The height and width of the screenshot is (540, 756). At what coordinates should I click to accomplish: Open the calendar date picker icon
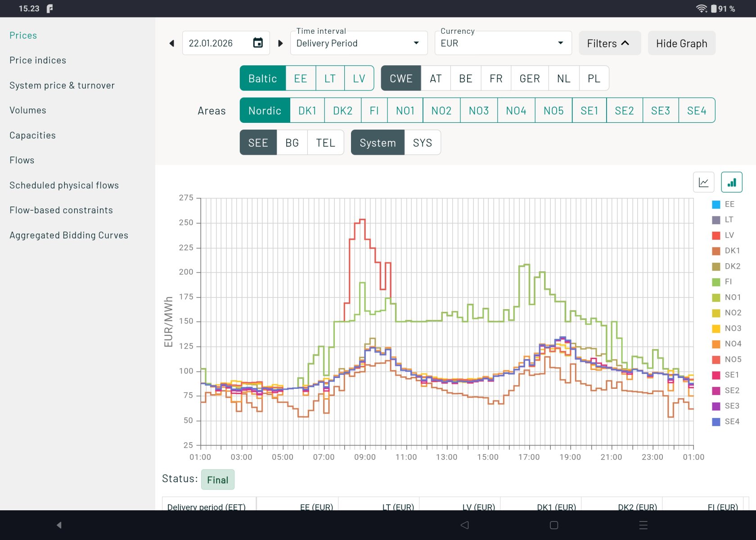[258, 43]
